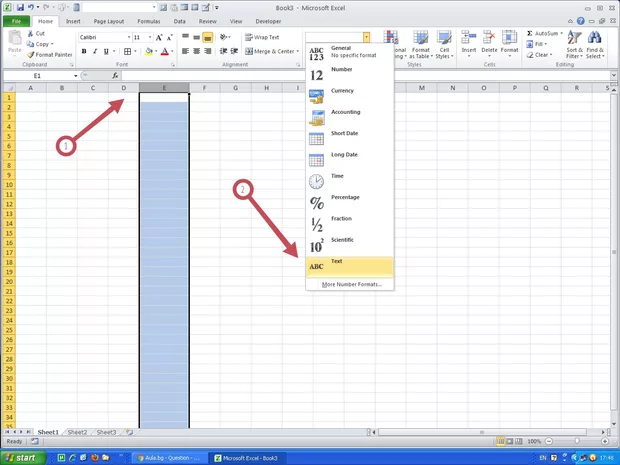The image size is (620, 465).
Task: Choose Scientific format from list
Action: pyautogui.click(x=350, y=245)
